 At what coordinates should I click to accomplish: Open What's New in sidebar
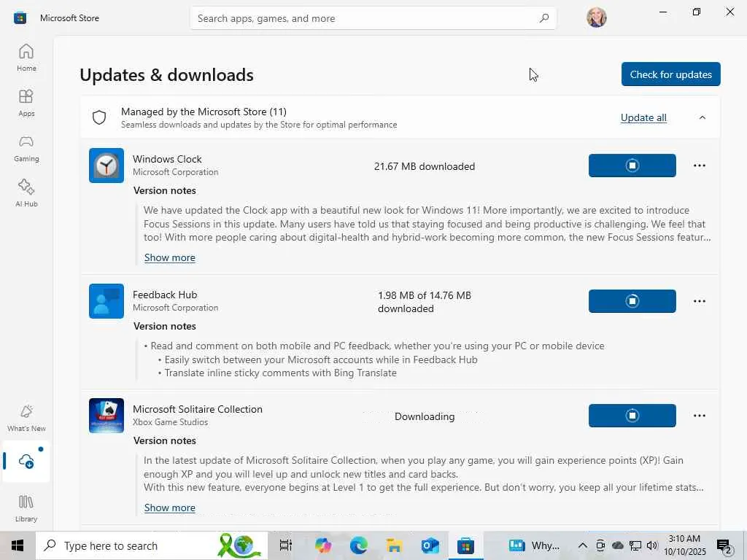point(26,418)
